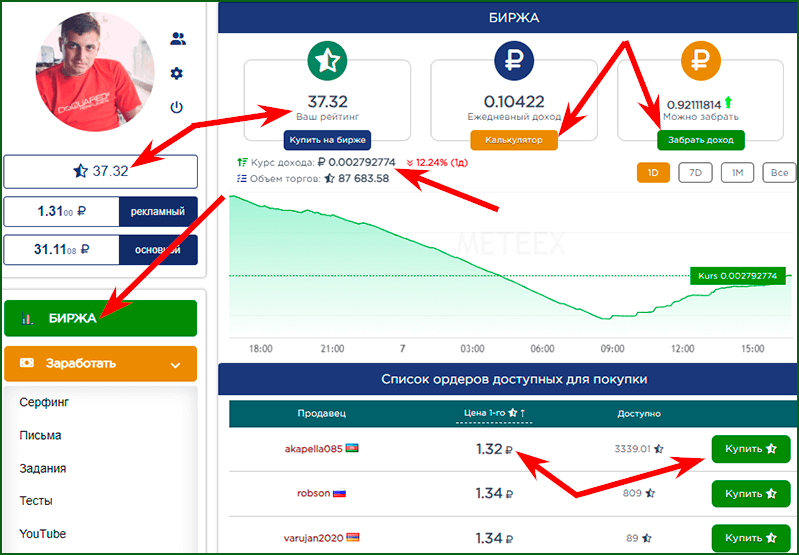
Task: Click the Продавец column header
Action: point(322,413)
